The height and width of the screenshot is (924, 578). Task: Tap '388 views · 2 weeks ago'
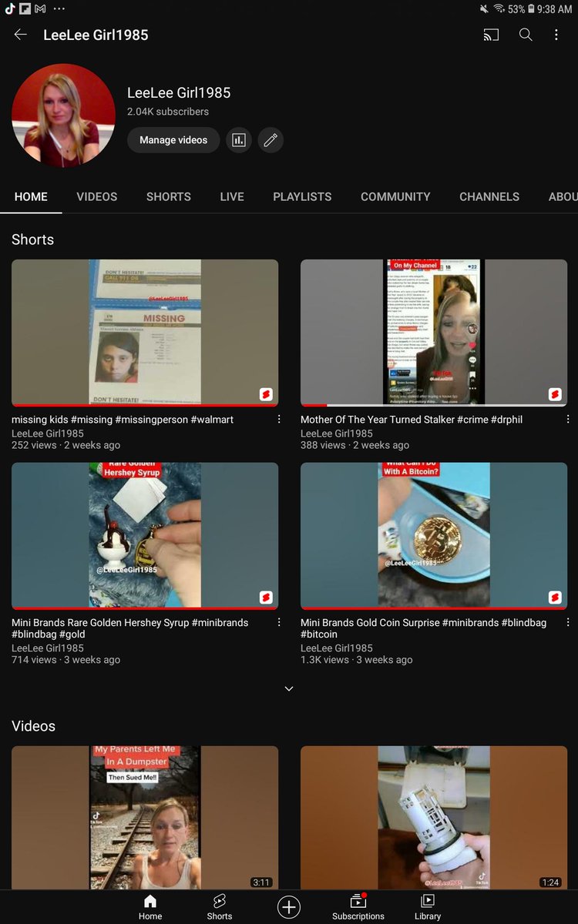[355, 445]
